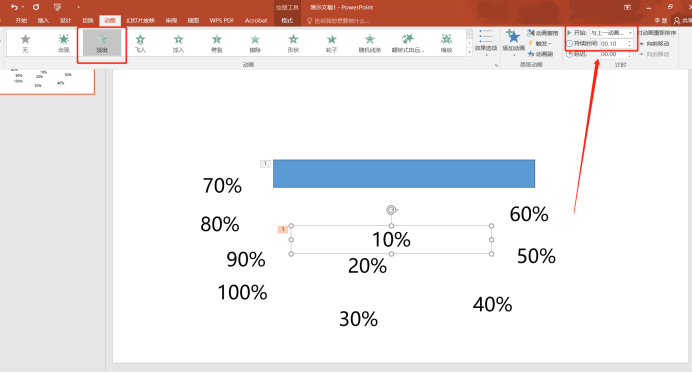Screen dimensions: 692x373
Task: Click the rotation handle above 10% text box
Action: click(391, 210)
